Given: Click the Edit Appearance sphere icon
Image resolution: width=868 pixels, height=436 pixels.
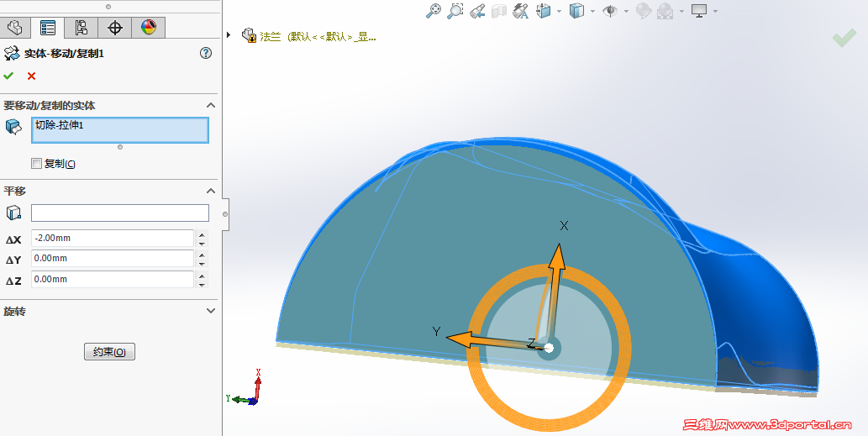Looking at the screenshot, I should click(x=644, y=11).
